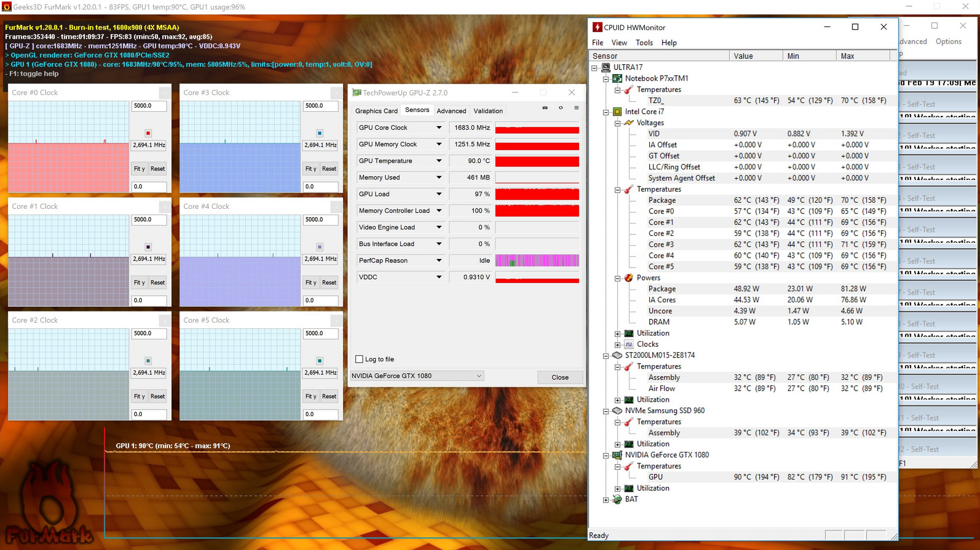The height and width of the screenshot is (550, 980).
Task: Open the Tools menu in HWMonitor
Action: 644,43
